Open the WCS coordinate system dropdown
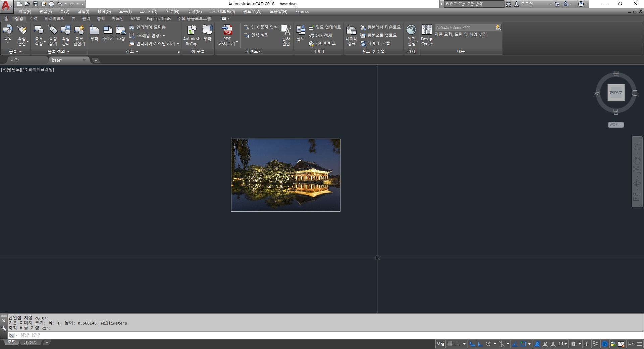This screenshot has height=349, width=644. [x=616, y=124]
